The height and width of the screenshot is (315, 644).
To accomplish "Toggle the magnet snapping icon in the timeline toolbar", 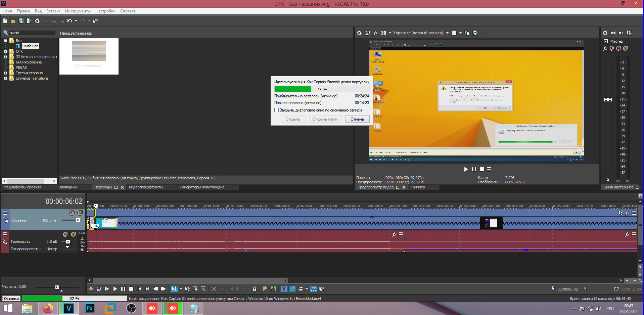I will coord(284,289).
